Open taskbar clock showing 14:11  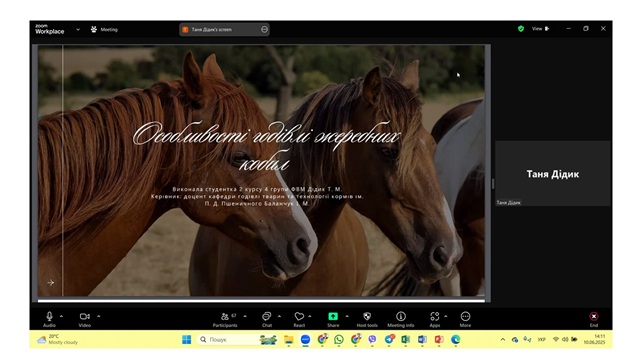click(594, 340)
